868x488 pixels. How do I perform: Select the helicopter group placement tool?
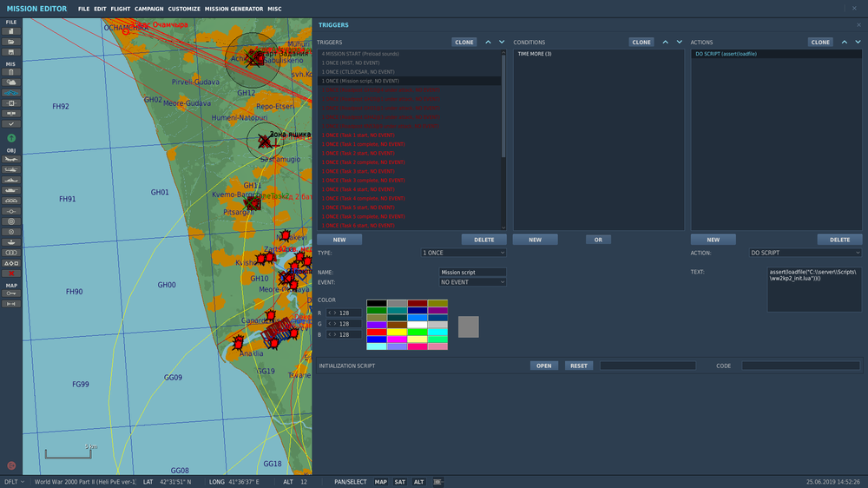coord(10,169)
